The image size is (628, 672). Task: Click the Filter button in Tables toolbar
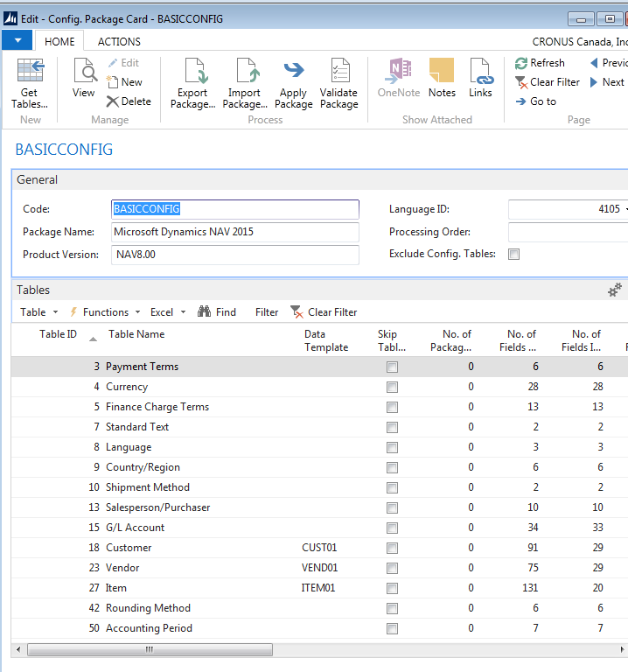point(267,312)
